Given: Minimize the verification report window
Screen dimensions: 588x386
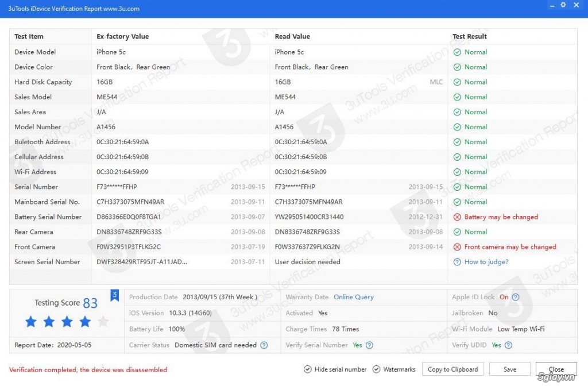Looking at the screenshot, I should [552, 6].
